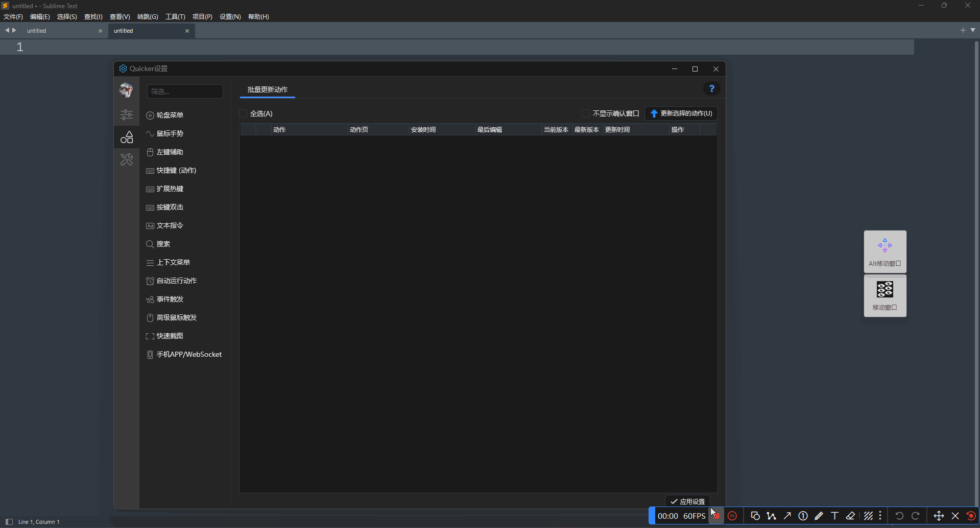Open 查找(I) menu
The image size is (980, 528).
[93, 17]
